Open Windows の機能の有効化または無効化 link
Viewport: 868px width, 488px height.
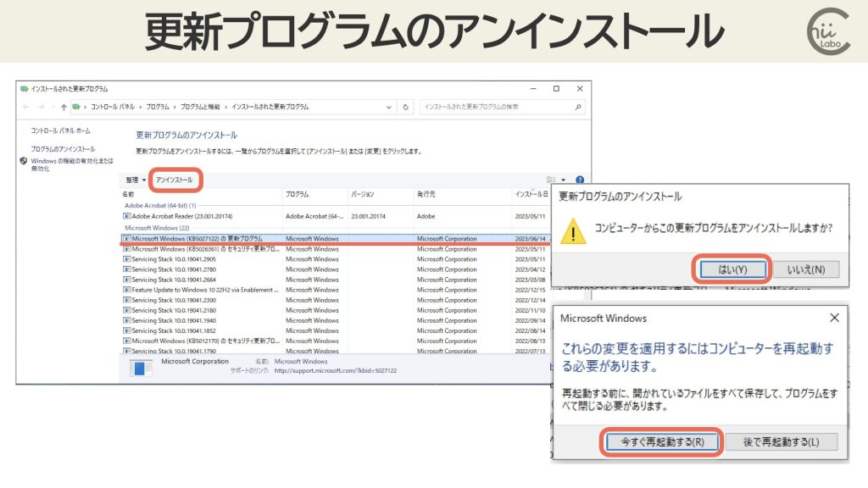pyautogui.click(x=71, y=164)
